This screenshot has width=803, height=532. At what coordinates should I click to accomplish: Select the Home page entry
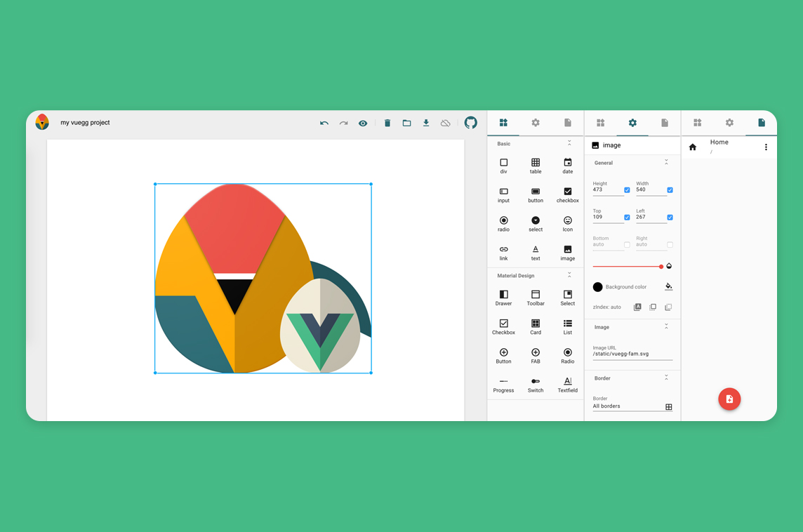click(x=729, y=147)
